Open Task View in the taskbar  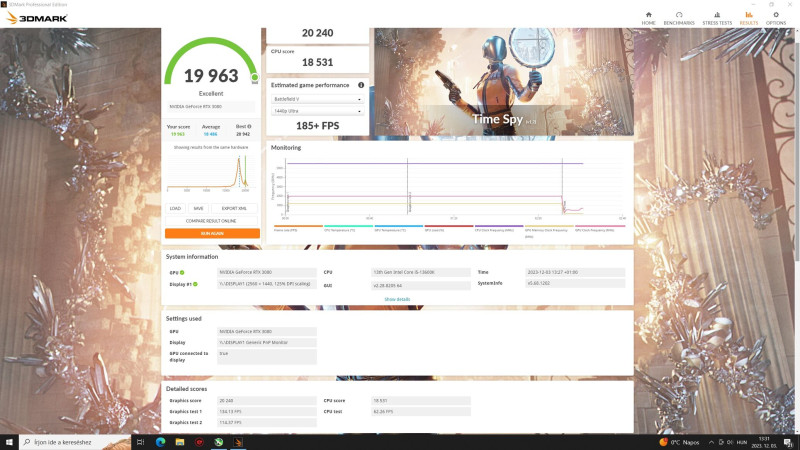[x=140, y=442]
